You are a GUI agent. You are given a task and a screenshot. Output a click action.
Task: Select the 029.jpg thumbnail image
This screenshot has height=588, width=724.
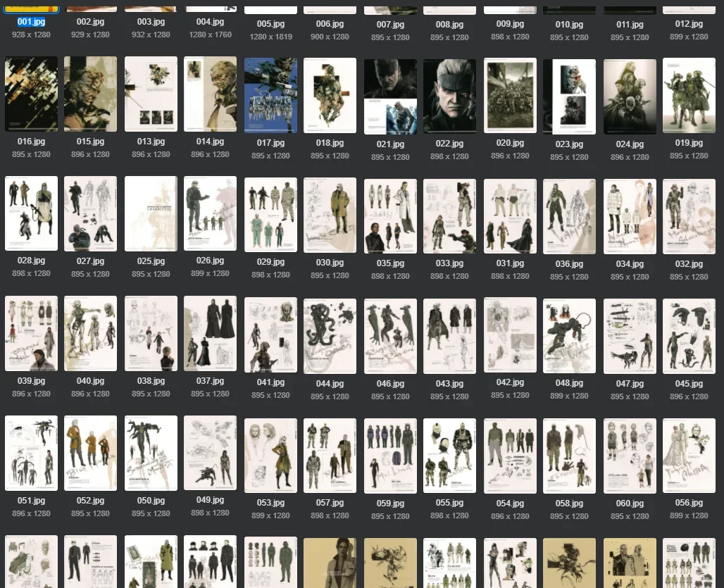270,215
